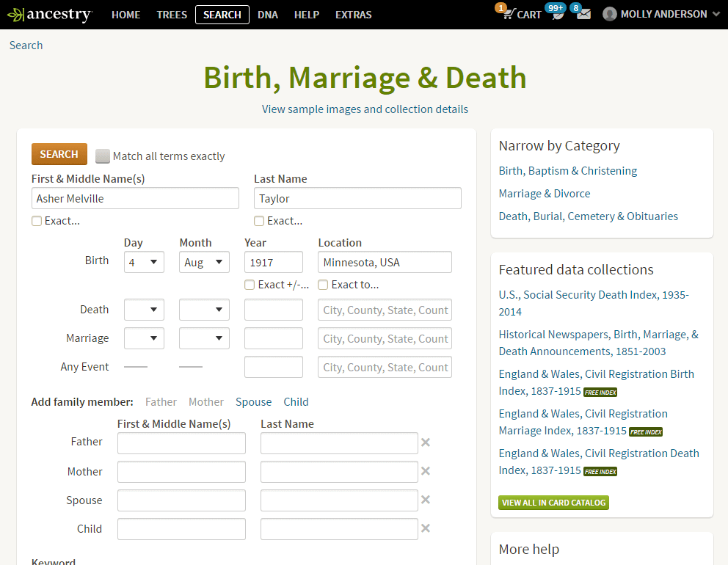Expand the Molly Anderson account menu chevron
728x565 pixels.
716,15
